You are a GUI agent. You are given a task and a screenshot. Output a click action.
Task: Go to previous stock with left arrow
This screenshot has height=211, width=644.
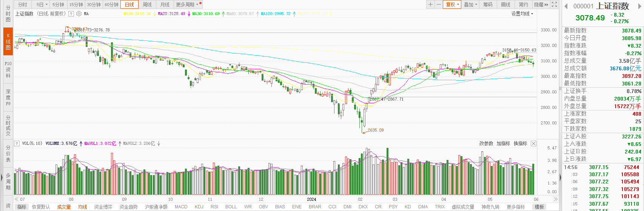[566, 6]
